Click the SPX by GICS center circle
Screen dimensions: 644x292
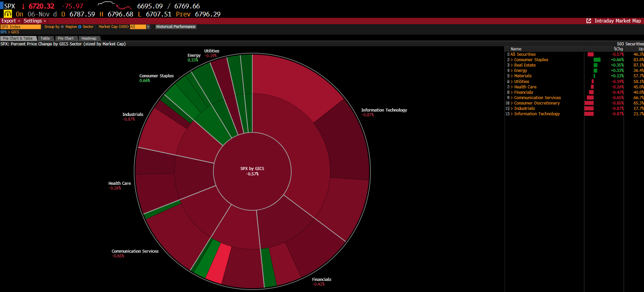coord(252,171)
